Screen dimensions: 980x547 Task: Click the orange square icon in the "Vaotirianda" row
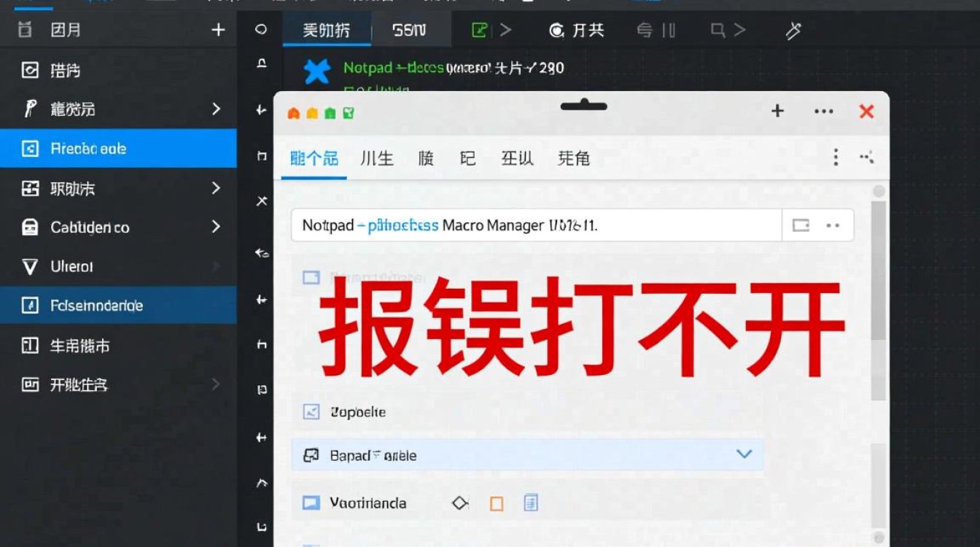pyautogui.click(x=497, y=503)
